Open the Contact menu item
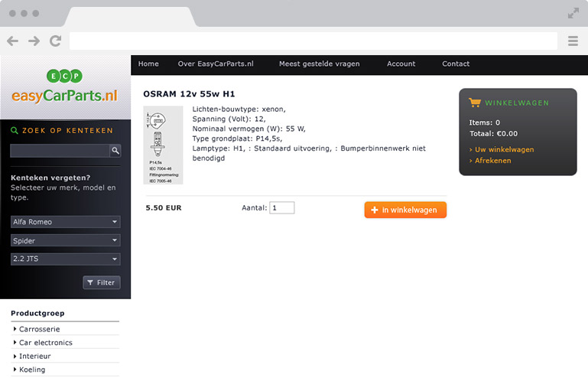588x378 pixels. pos(456,64)
